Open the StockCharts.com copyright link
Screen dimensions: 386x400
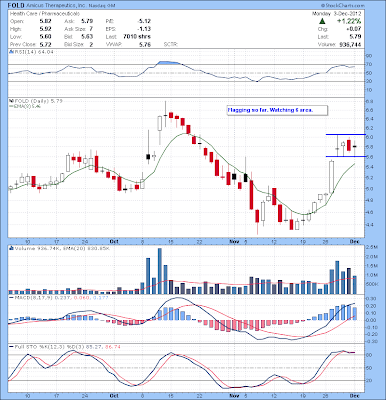tap(343, 6)
